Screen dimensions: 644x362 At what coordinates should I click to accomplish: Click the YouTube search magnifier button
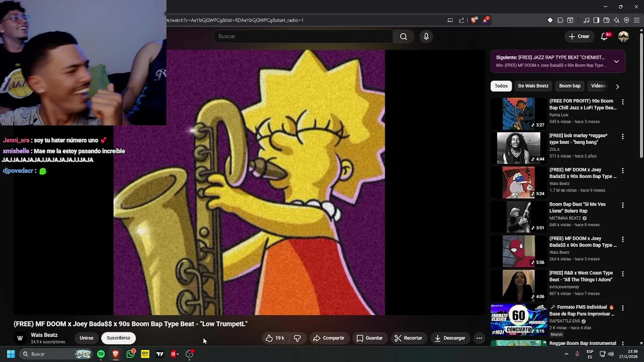(x=404, y=36)
